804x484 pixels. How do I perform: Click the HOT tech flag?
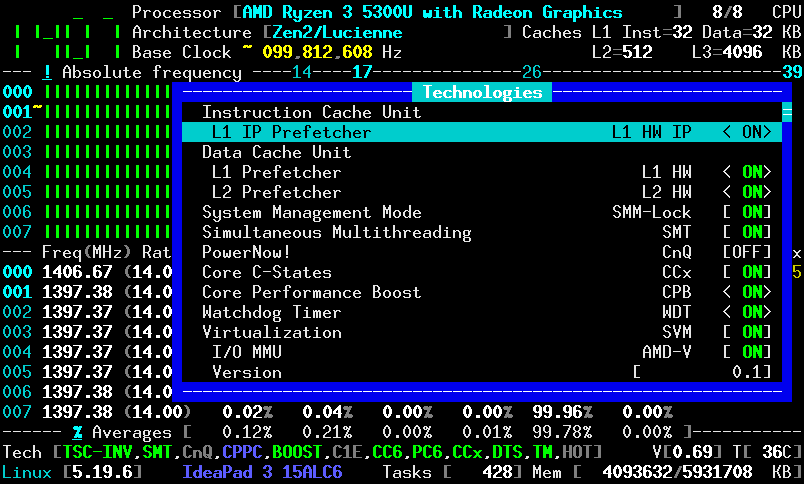(x=577, y=452)
